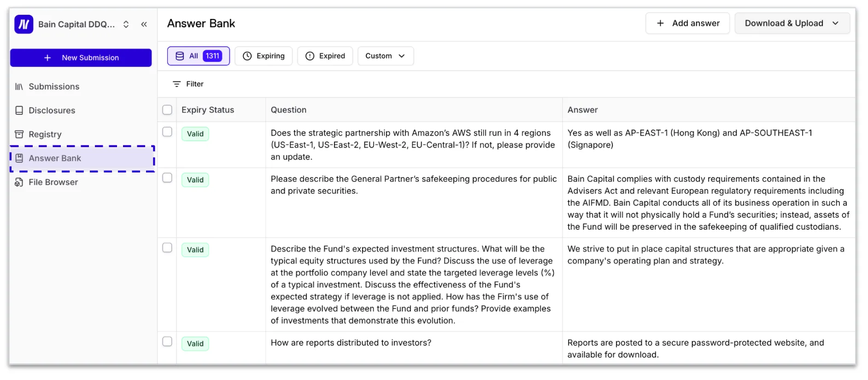868x380 pixels.
Task: Click the database icon in All filter
Action: coord(180,56)
